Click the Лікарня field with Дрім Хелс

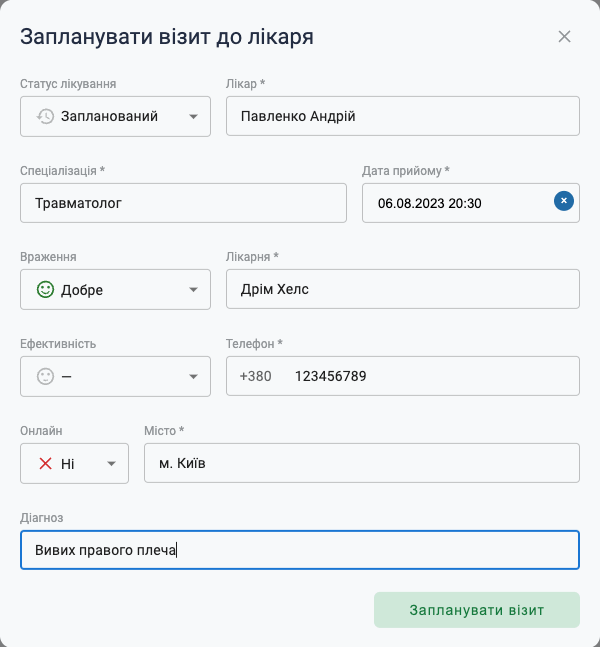(403, 289)
